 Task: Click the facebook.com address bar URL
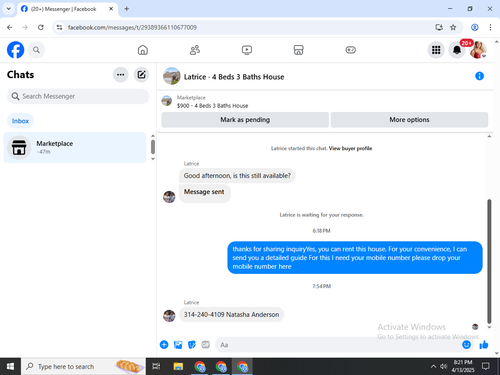[x=132, y=27]
